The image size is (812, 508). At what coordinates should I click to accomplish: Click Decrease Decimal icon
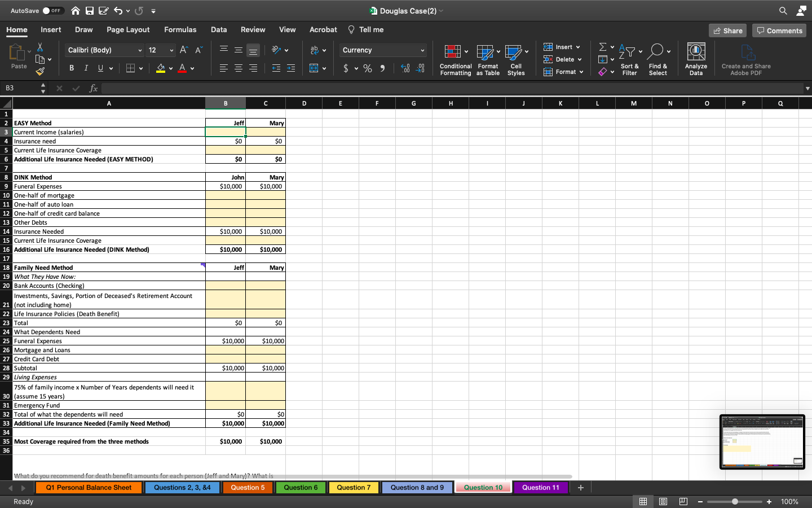pyautogui.click(x=420, y=68)
